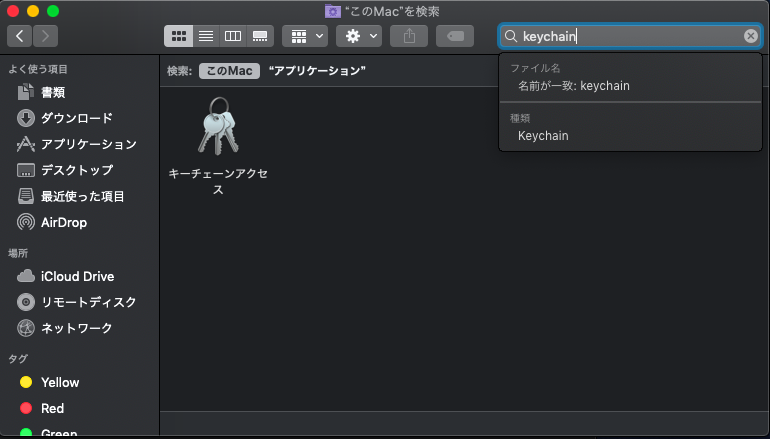770x439 pixels.
Task: Select the このMac search scope
Action: pos(229,71)
